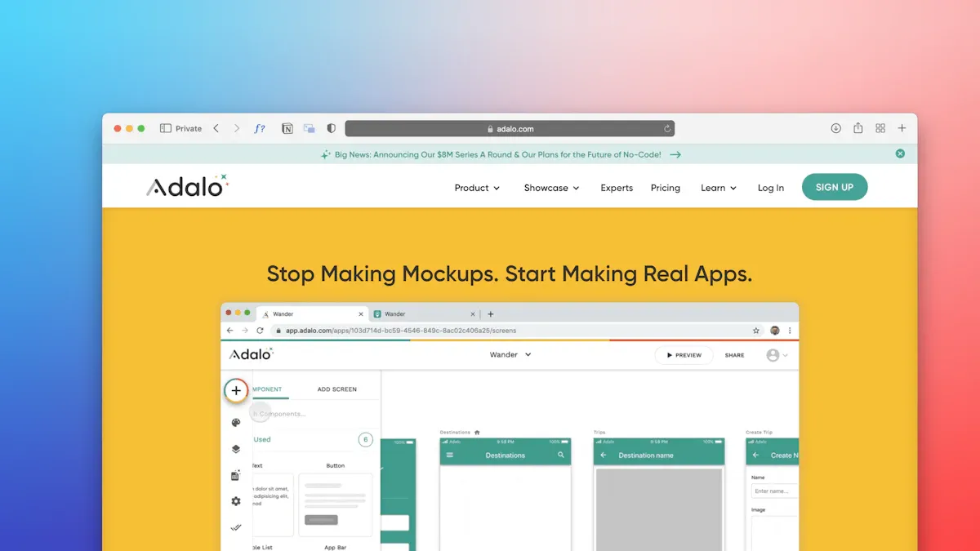980x551 pixels.
Task: Add a new tab in inner Chrome window
Action: [x=491, y=314]
